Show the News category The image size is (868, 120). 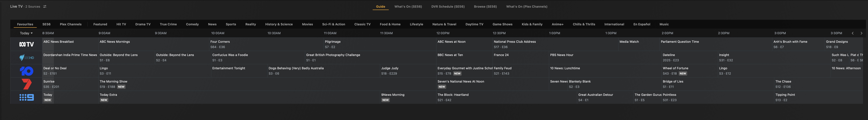pyautogui.click(x=212, y=24)
